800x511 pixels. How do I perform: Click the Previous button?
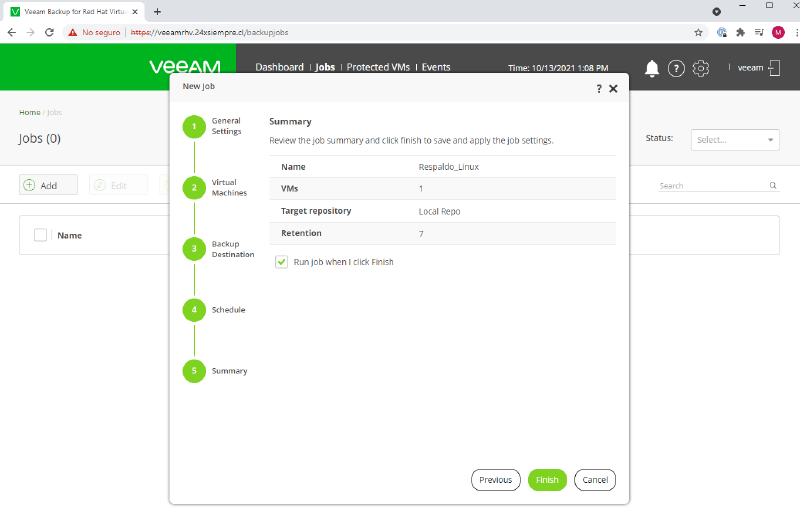[x=495, y=480]
